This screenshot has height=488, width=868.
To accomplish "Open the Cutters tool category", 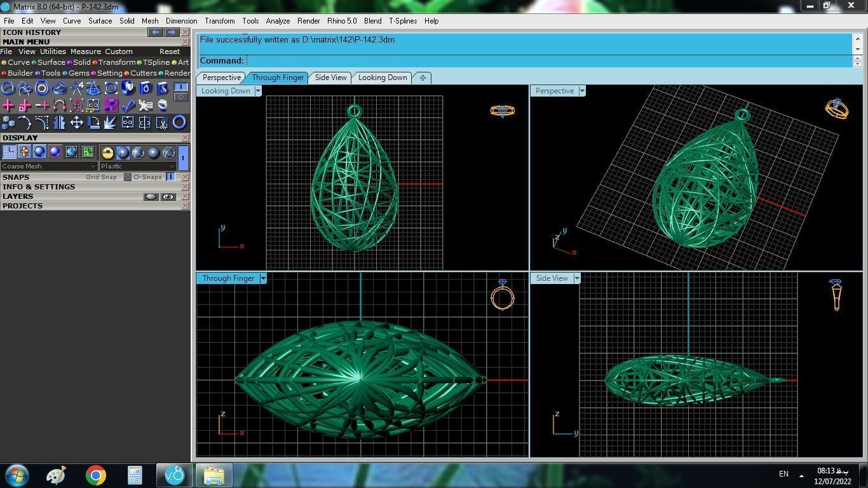I will click(140, 73).
